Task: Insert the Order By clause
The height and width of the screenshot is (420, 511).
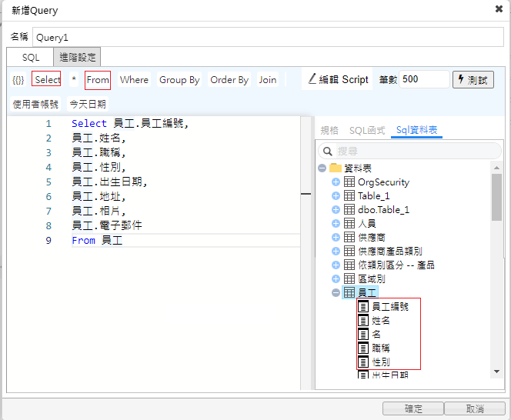Action: pos(229,80)
